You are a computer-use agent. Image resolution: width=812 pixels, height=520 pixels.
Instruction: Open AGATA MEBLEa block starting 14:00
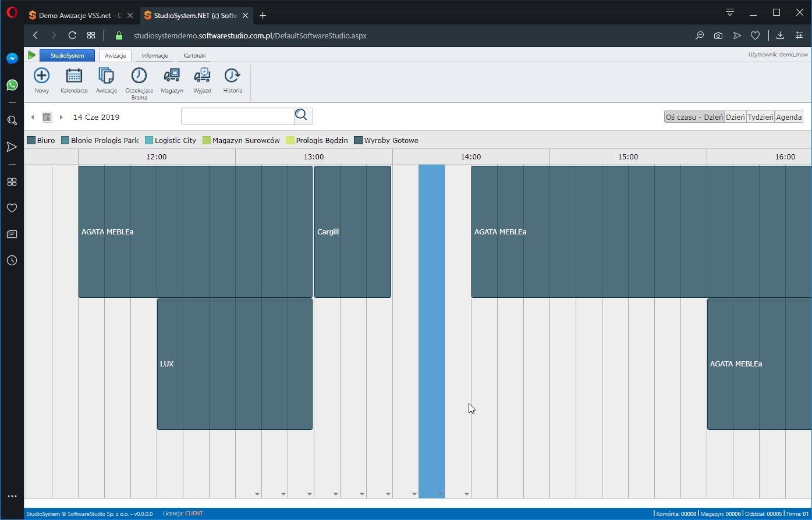click(x=641, y=231)
